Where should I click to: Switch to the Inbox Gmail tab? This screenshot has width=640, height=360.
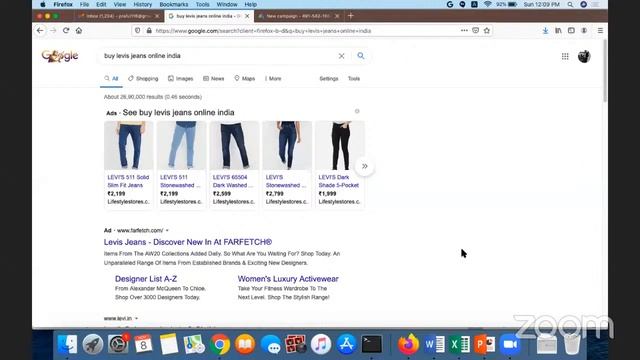coord(119,16)
